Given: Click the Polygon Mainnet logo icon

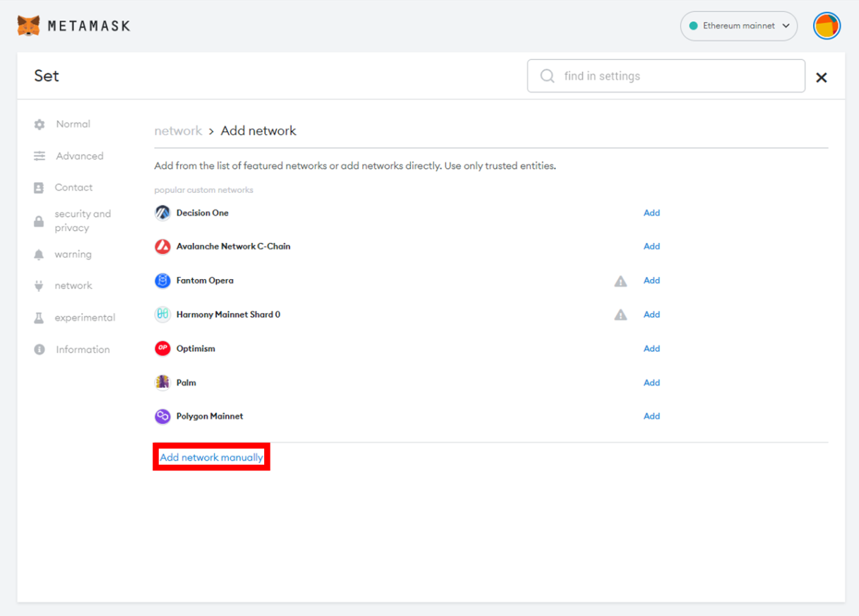Looking at the screenshot, I should [x=162, y=416].
